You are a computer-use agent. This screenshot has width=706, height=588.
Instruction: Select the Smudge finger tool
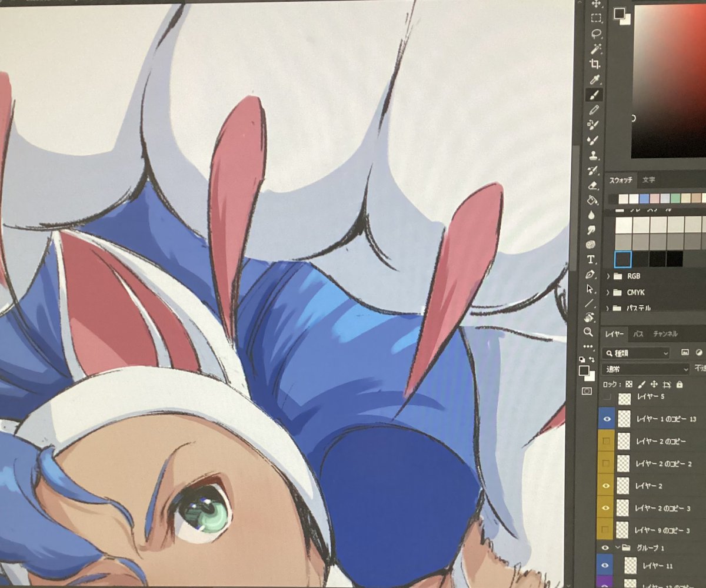click(x=591, y=230)
